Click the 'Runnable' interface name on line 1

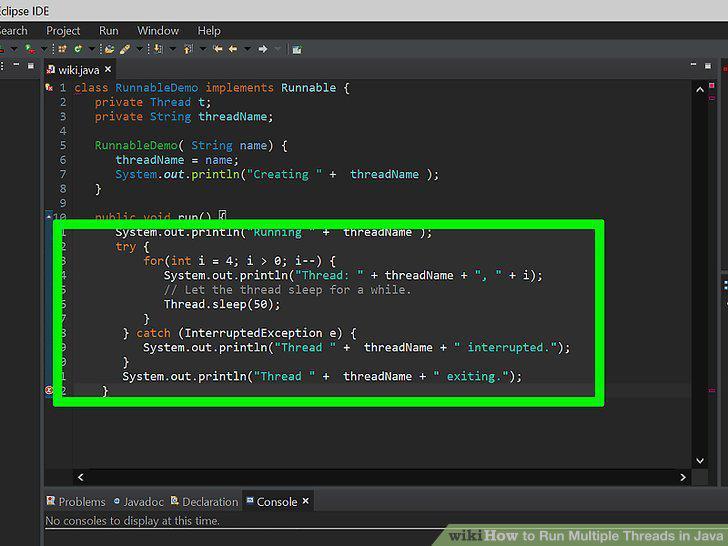tap(308, 88)
